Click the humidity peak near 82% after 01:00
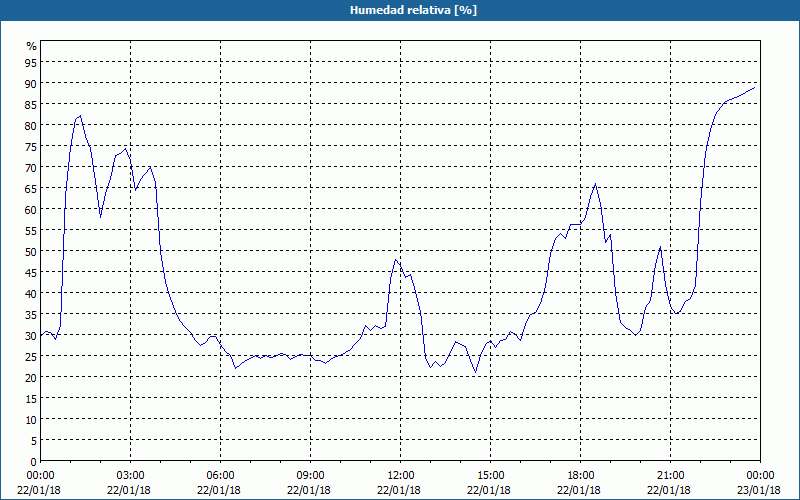 pyautogui.click(x=80, y=116)
